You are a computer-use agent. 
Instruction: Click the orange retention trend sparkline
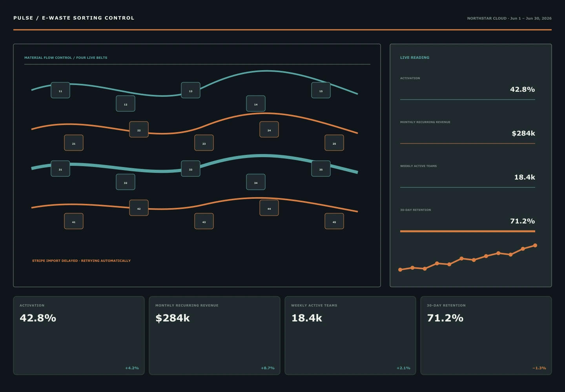point(468,258)
